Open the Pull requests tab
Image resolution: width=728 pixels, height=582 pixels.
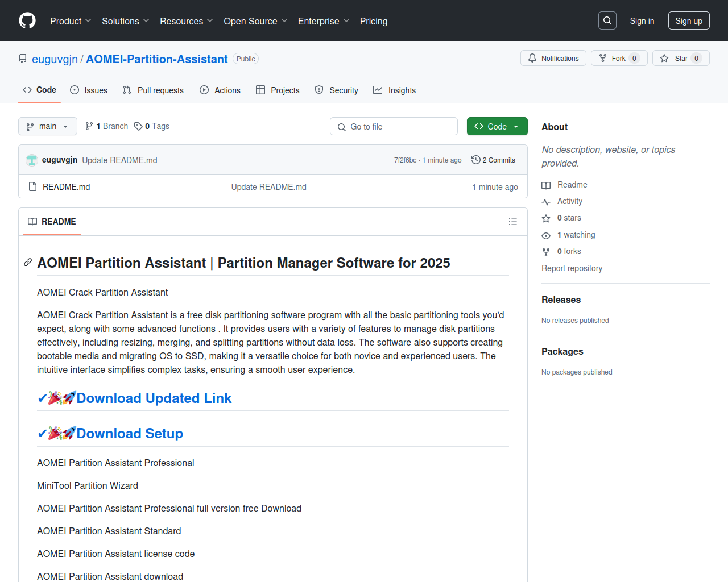(153, 90)
